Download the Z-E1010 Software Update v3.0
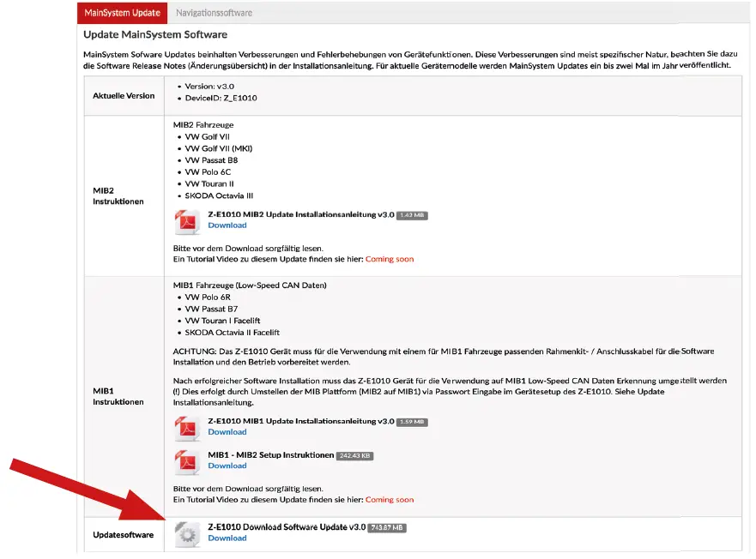756x559 pixels. coord(227,538)
